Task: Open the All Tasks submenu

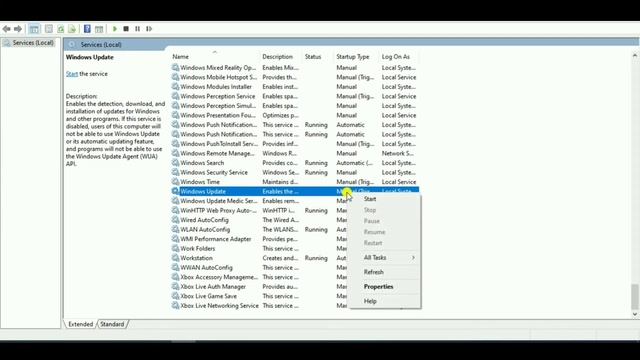Action: pos(385,258)
